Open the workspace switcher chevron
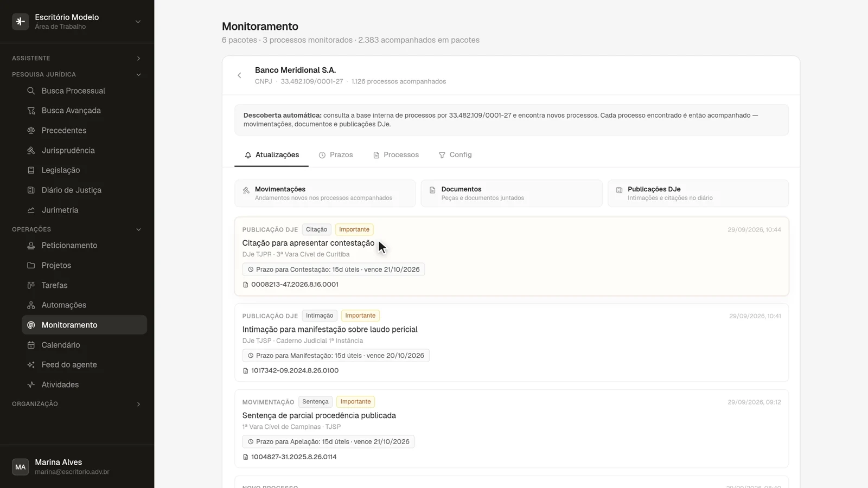Viewport: 868px width, 488px height. [138, 22]
